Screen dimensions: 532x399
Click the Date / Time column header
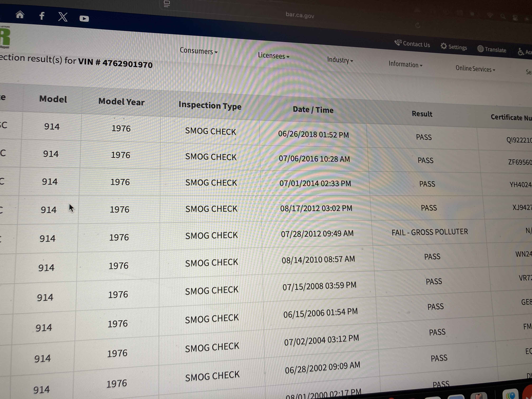[x=313, y=110]
